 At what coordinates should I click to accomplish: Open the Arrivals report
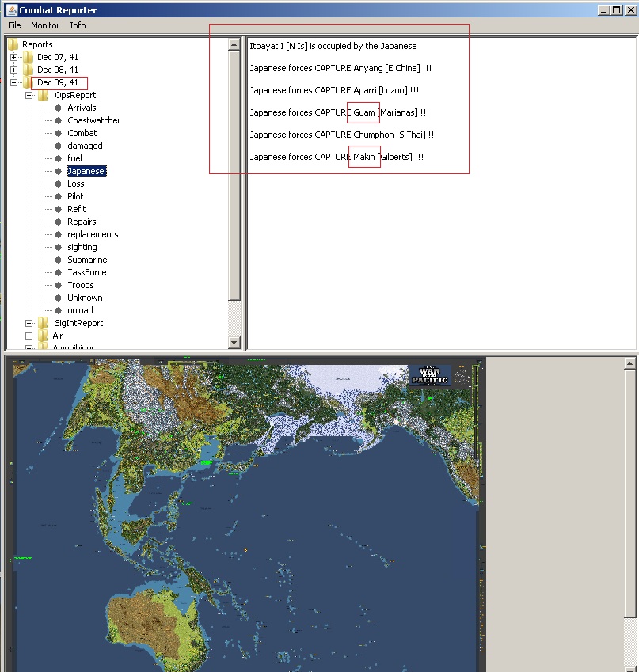[82, 108]
